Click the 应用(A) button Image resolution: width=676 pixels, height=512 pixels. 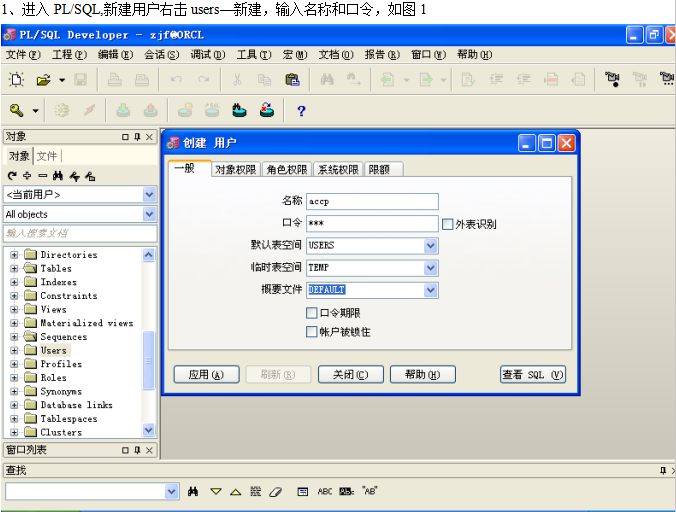click(x=206, y=375)
